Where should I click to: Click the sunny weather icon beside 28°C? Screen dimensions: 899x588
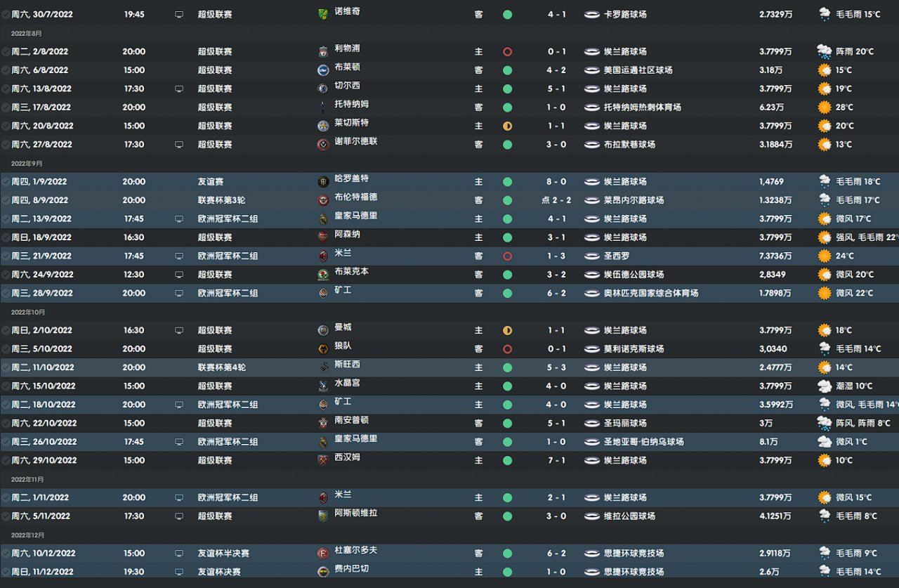tap(824, 107)
